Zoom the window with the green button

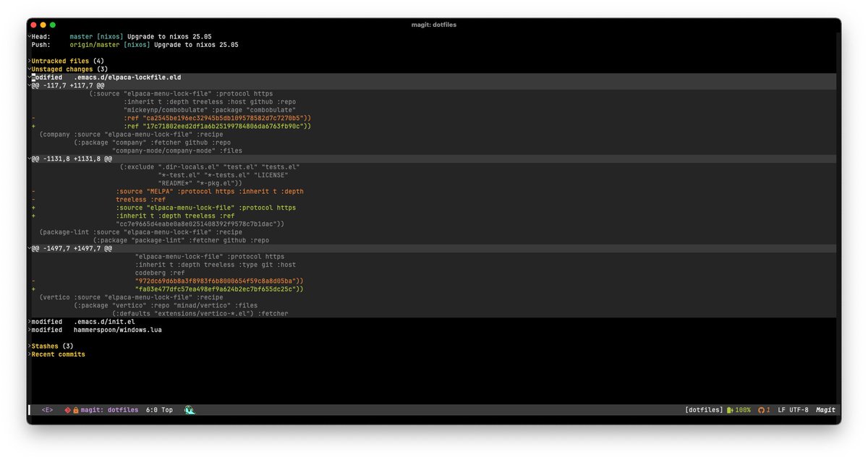pos(53,25)
